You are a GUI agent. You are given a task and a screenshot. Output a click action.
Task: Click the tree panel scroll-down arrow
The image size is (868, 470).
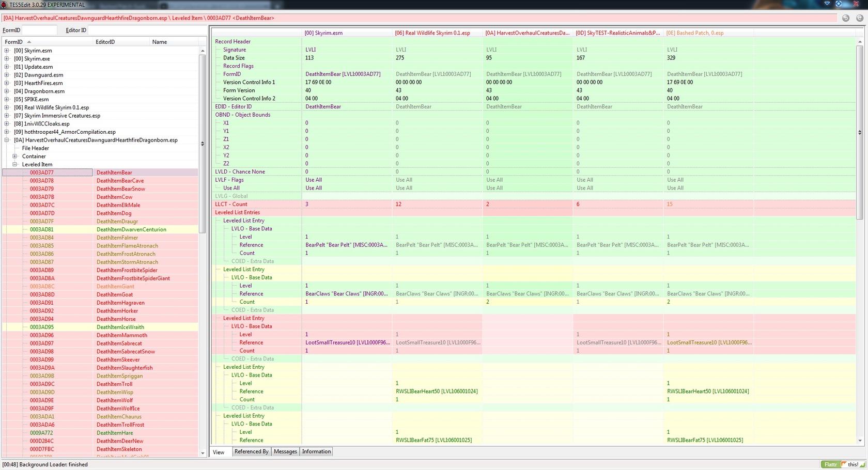(203, 453)
